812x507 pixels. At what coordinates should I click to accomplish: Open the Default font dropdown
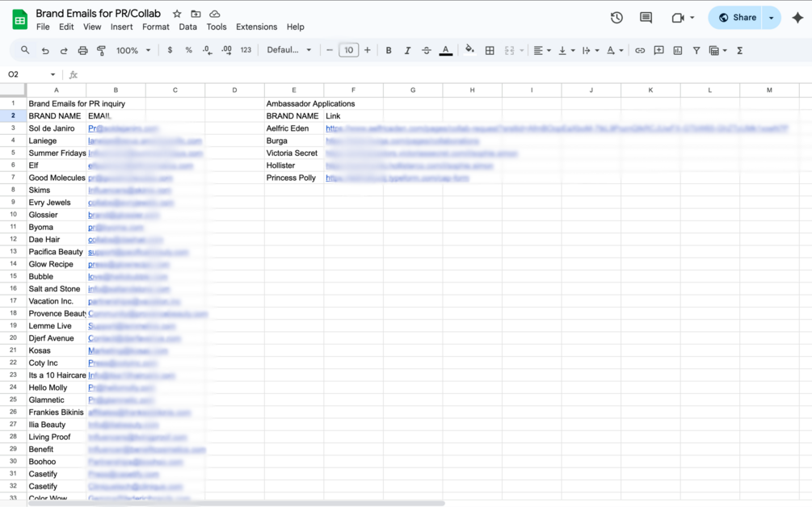289,50
